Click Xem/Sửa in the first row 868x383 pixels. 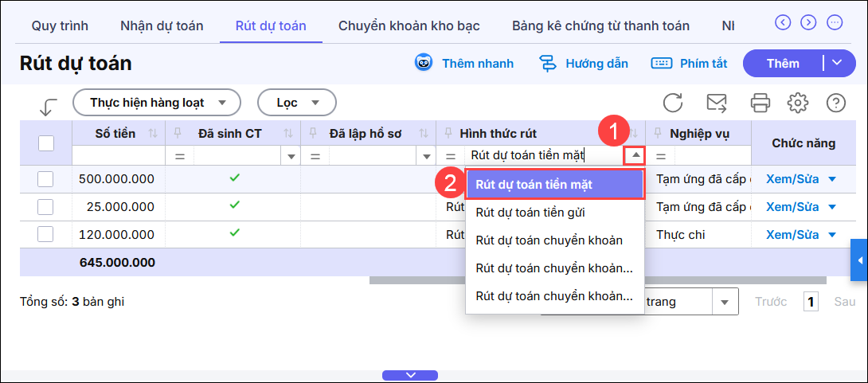(x=792, y=179)
